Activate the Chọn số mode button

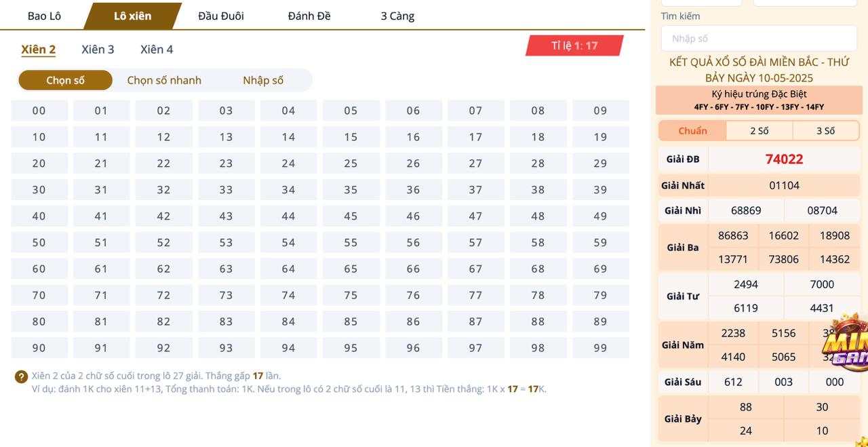click(x=65, y=80)
